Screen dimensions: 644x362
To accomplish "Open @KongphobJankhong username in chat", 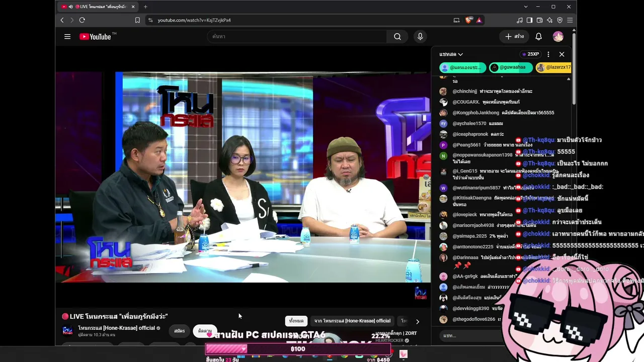I will pyautogui.click(x=476, y=113).
